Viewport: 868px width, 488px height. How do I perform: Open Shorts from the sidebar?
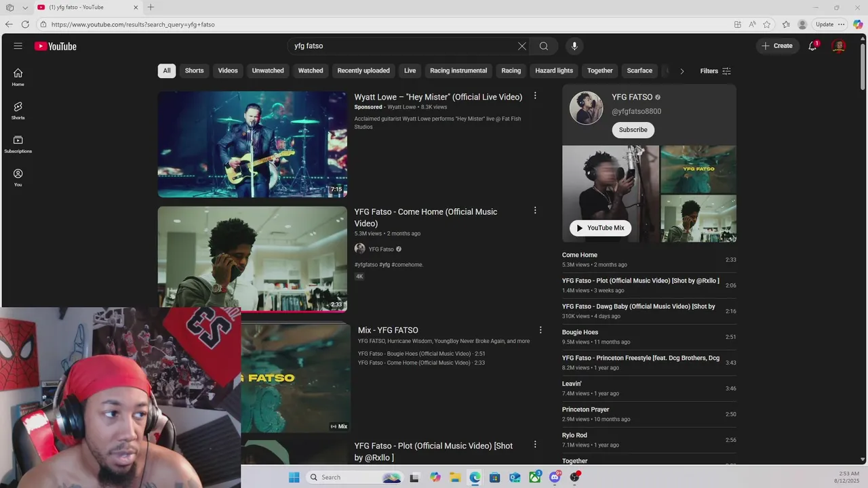coord(18,110)
